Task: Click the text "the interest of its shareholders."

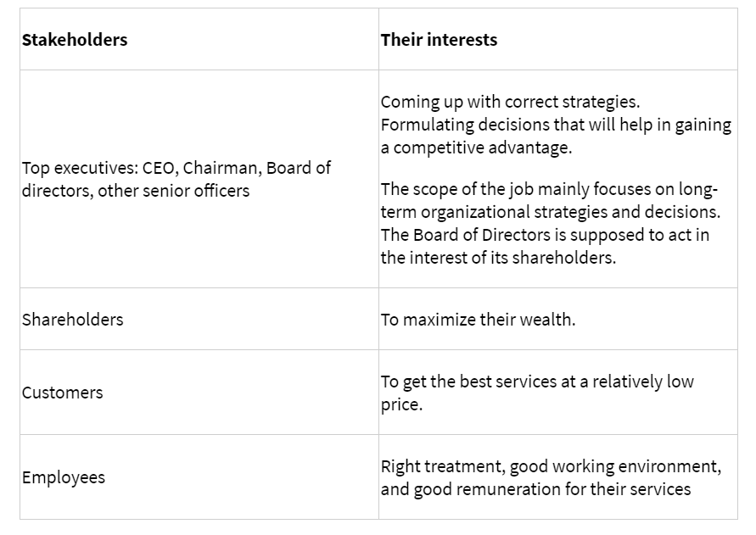Action: pyautogui.click(x=498, y=258)
